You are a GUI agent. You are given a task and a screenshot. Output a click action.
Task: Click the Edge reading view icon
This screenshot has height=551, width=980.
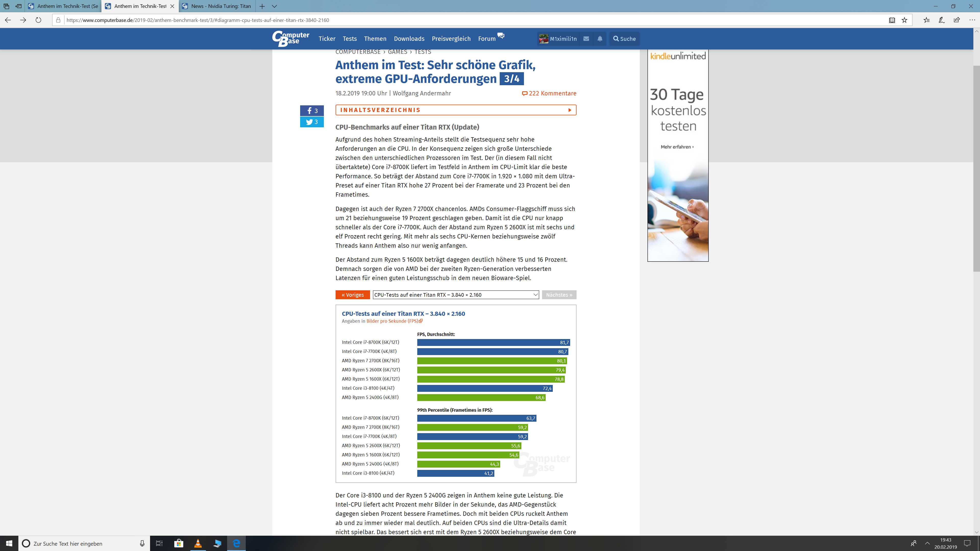tap(892, 20)
